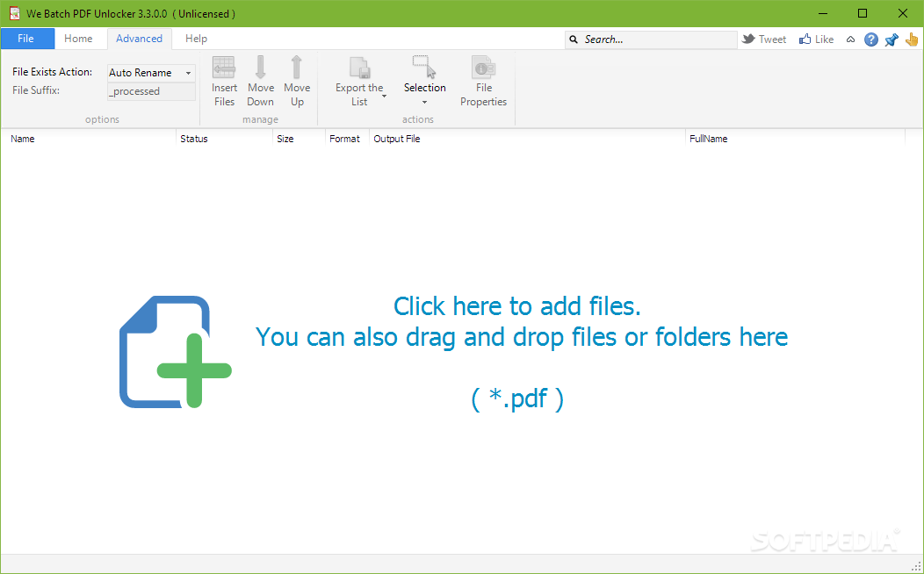
Task: Click the Like thumbs-up button
Action: (x=816, y=39)
